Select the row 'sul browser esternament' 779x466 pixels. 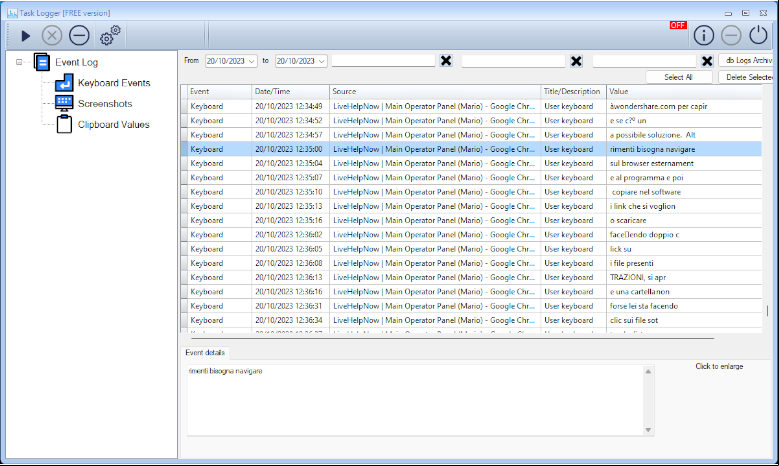(x=471, y=163)
